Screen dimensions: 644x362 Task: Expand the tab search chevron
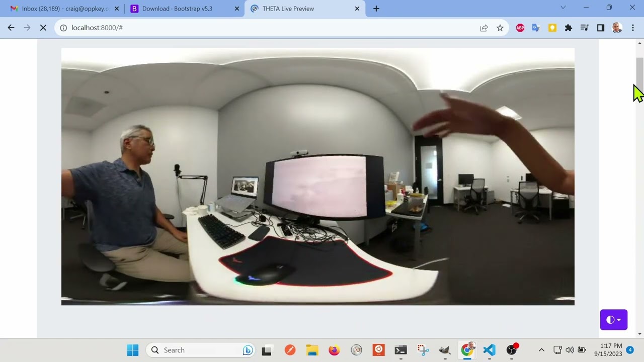[x=563, y=8]
